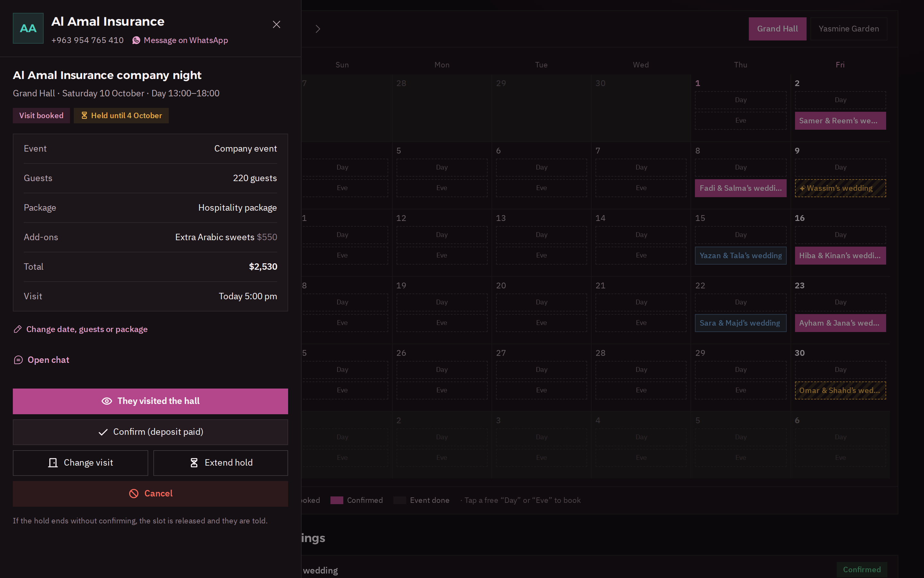Click the pencil icon next to Change date

[18, 329]
